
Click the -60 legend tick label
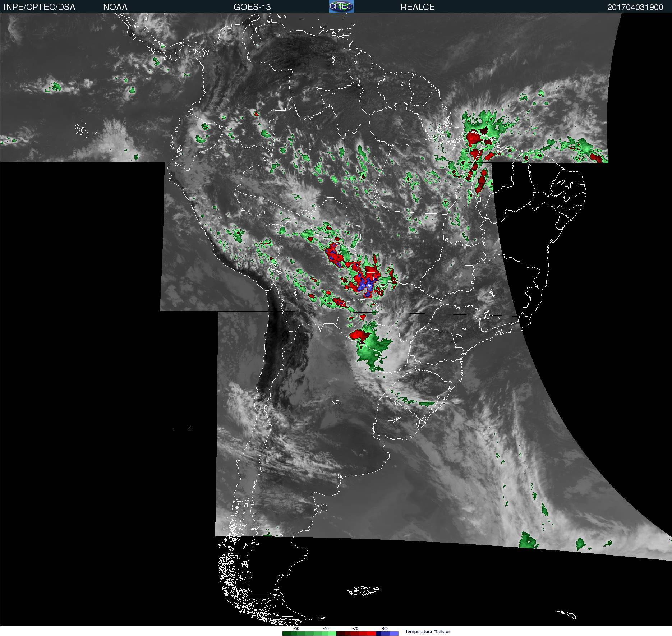tap(326, 628)
